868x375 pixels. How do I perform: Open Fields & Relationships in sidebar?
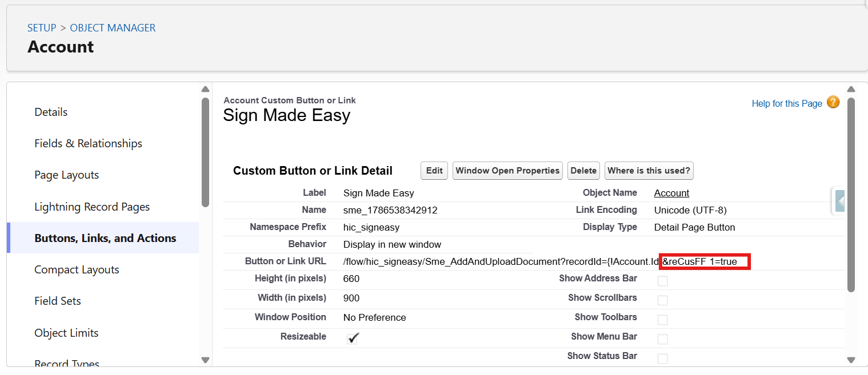click(x=88, y=143)
